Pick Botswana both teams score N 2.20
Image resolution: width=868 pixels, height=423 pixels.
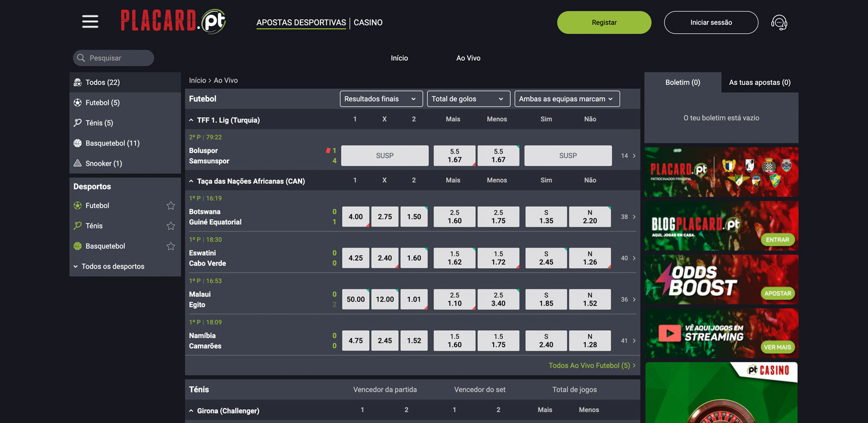(590, 217)
